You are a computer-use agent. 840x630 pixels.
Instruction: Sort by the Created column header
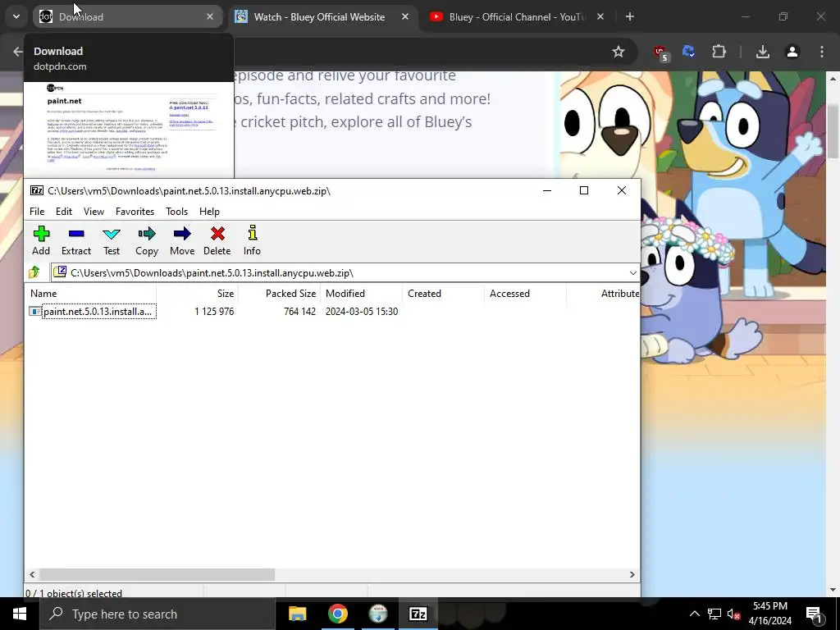coord(443,294)
